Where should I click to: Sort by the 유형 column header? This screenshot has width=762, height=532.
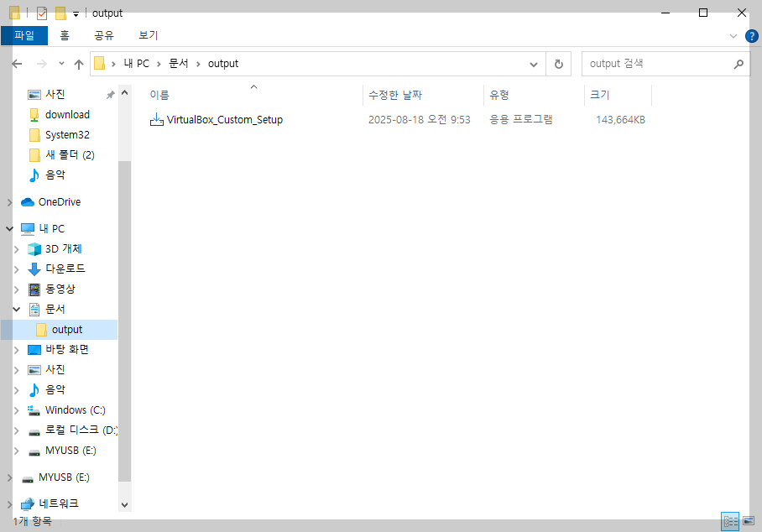point(499,95)
